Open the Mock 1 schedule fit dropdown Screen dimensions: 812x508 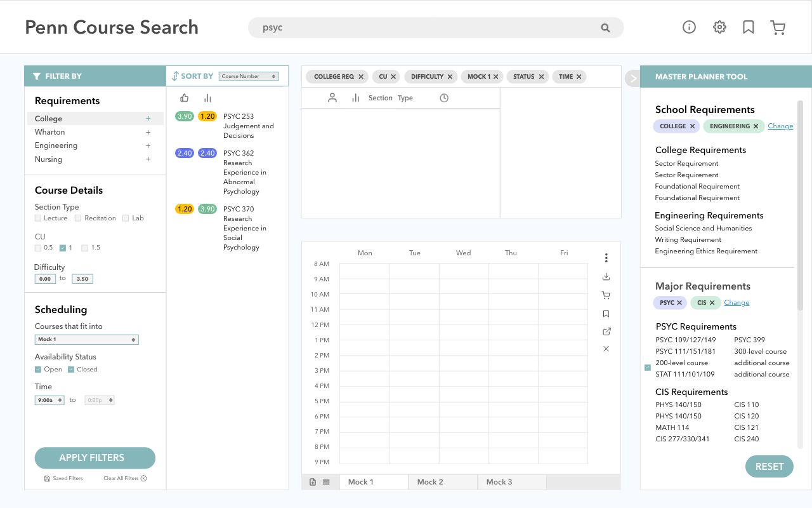click(87, 340)
